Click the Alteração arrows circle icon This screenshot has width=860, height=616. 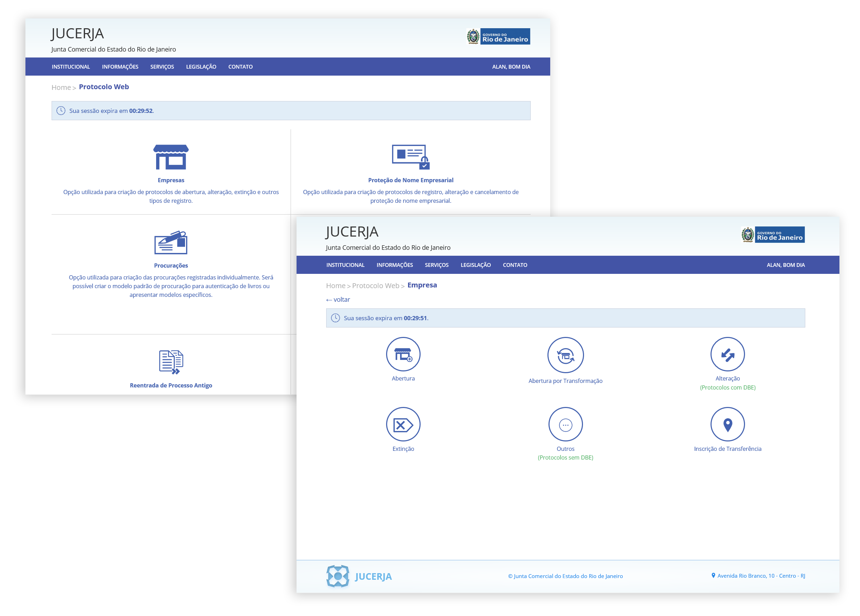pyautogui.click(x=727, y=354)
